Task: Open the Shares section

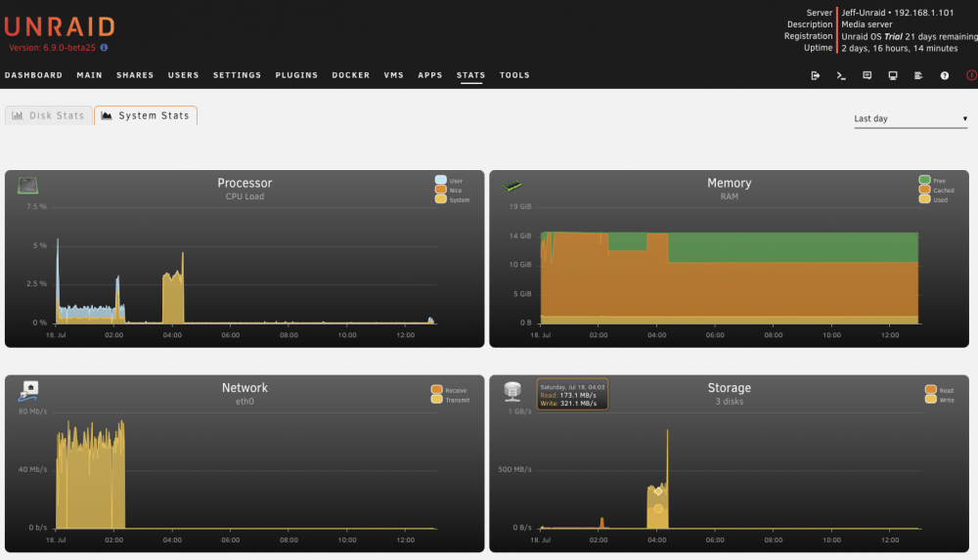Action: pyautogui.click(x=135, y=75)
